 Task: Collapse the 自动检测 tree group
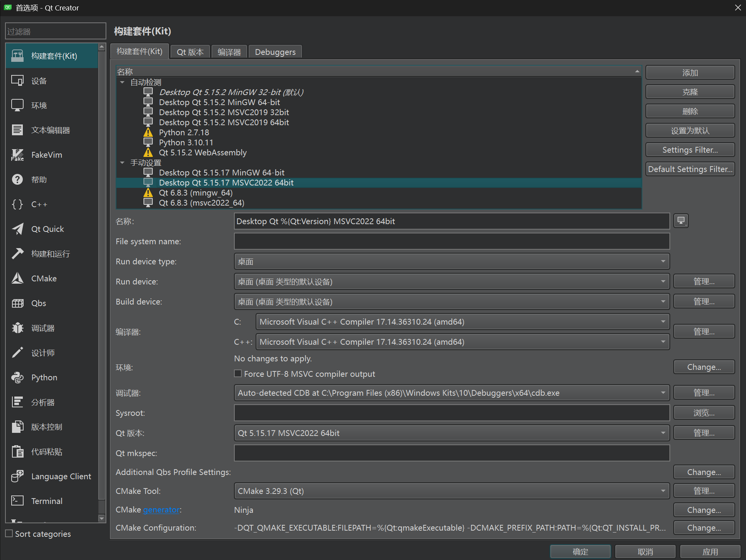[x=122, y=82]
